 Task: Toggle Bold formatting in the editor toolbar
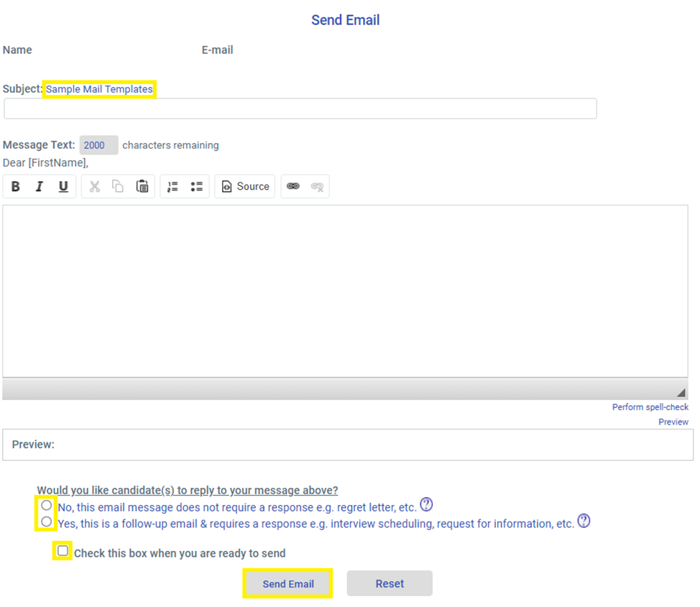(x=16, y=187)
